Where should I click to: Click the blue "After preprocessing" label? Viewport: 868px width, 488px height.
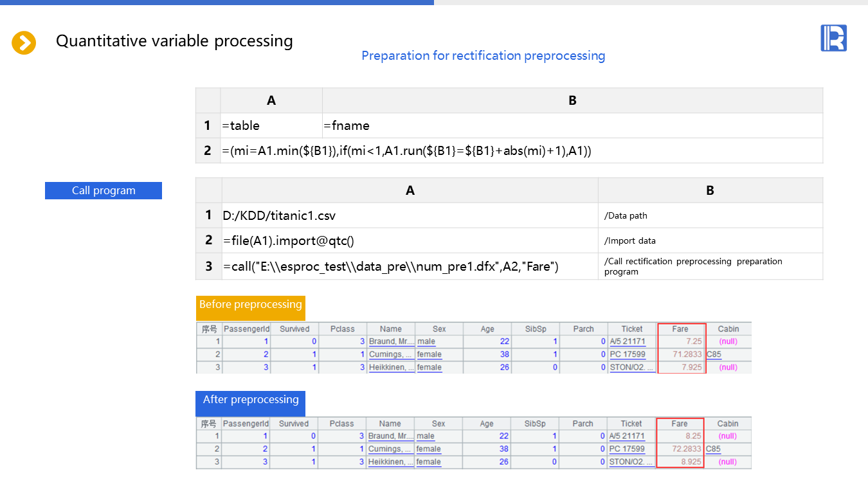click(251, 401)
